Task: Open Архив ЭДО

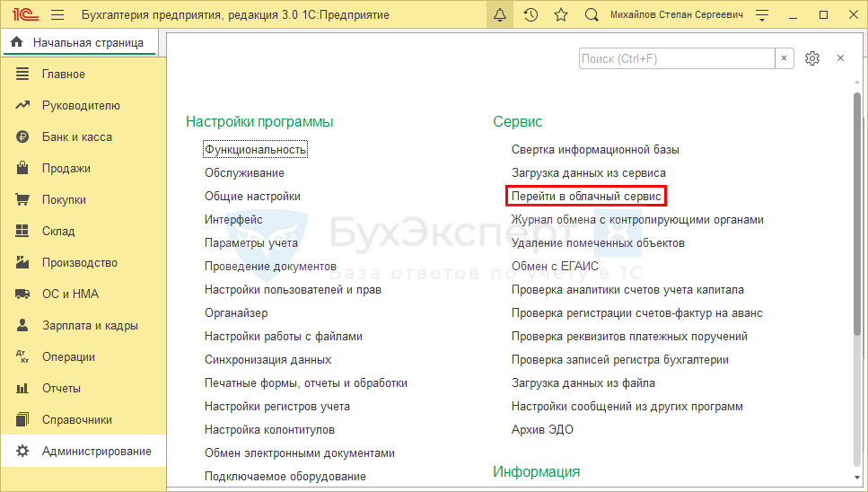Action: click(542, 429)
